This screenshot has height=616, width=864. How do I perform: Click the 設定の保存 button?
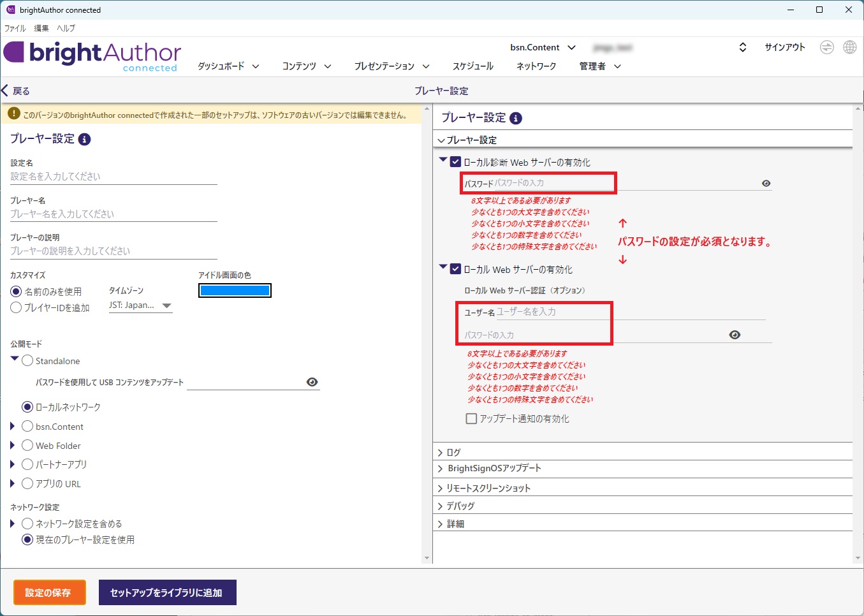point(48,592)
